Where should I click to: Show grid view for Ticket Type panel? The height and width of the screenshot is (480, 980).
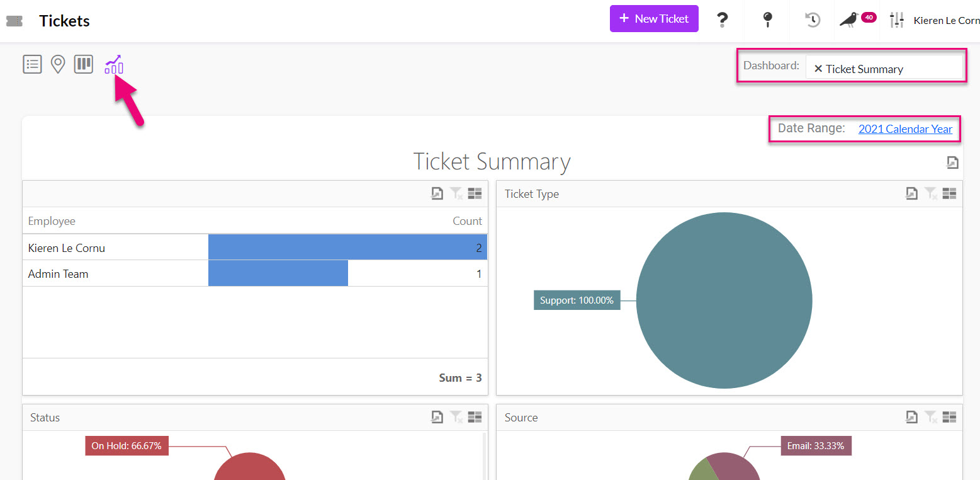950,194
